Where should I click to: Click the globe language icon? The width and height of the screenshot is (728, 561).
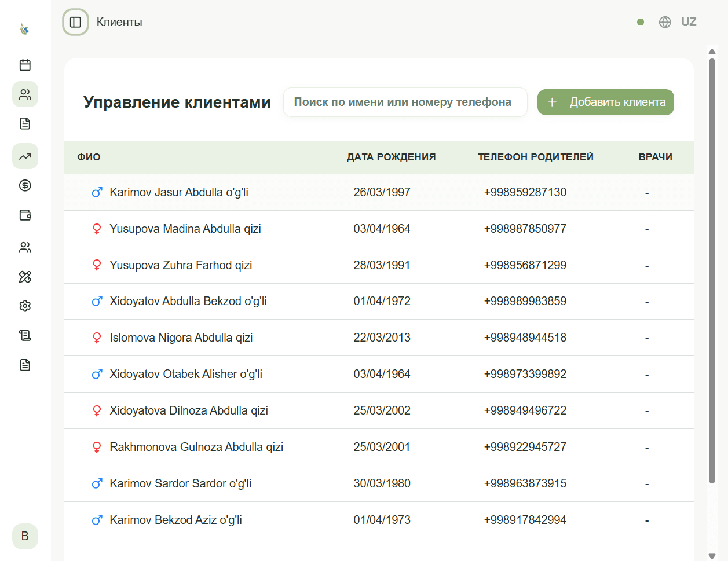coord(665,22)
